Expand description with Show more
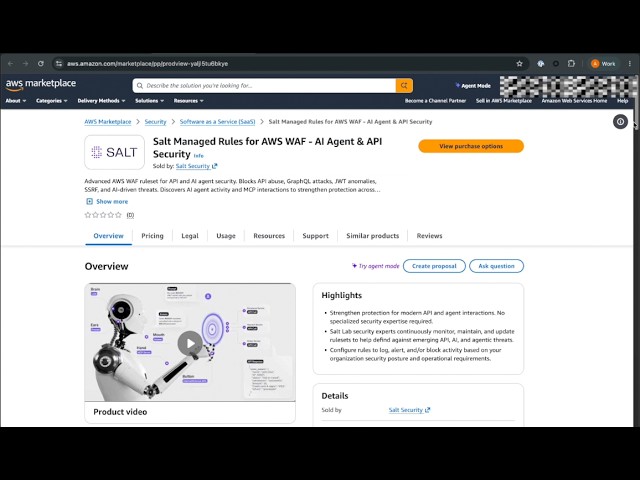 pyautogui.click(x=107, y=202)
